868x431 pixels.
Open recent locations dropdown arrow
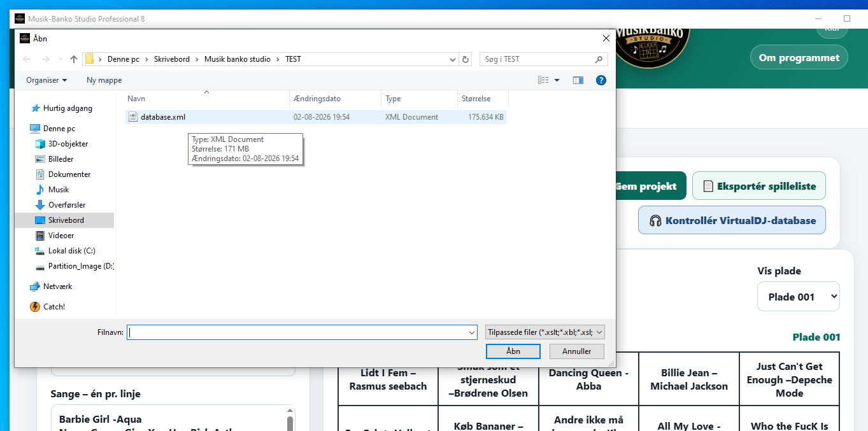coord(60,59)
